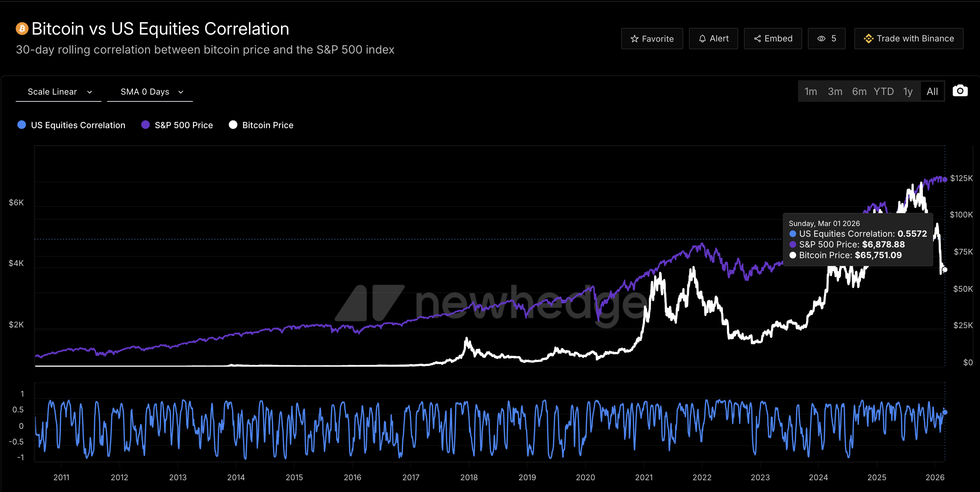Click the Bitcoin logo next to the title

tap(22, 28)
